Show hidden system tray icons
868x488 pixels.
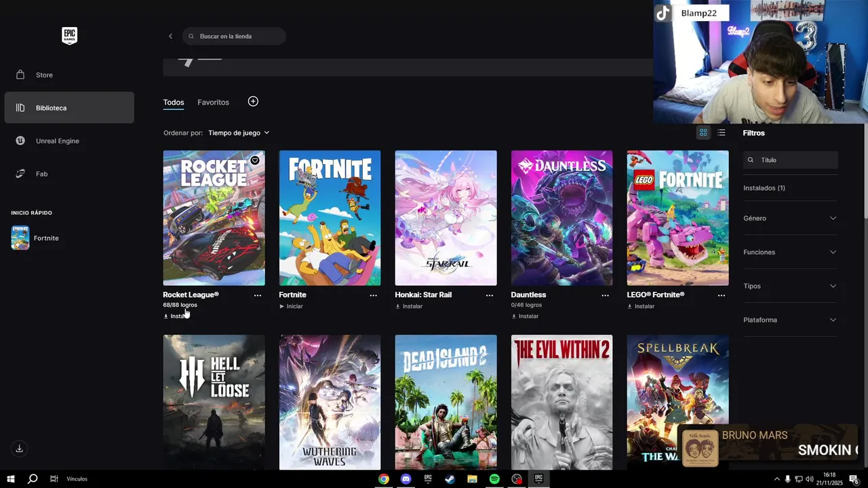point(776,479)
